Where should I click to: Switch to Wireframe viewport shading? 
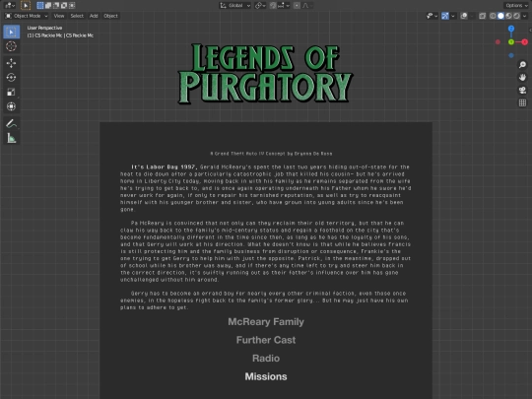(x=493, y=16)
